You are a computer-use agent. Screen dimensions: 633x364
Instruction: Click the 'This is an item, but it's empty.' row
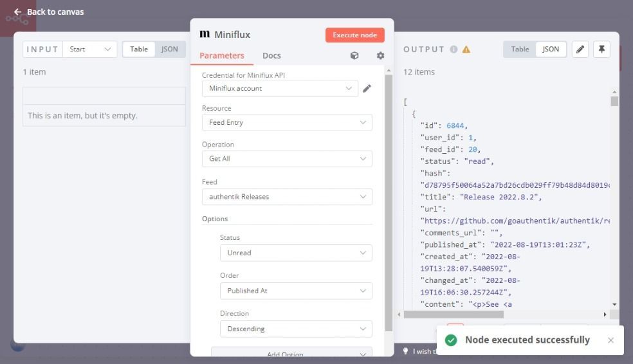pyautogui.click(x=104, y=115)
